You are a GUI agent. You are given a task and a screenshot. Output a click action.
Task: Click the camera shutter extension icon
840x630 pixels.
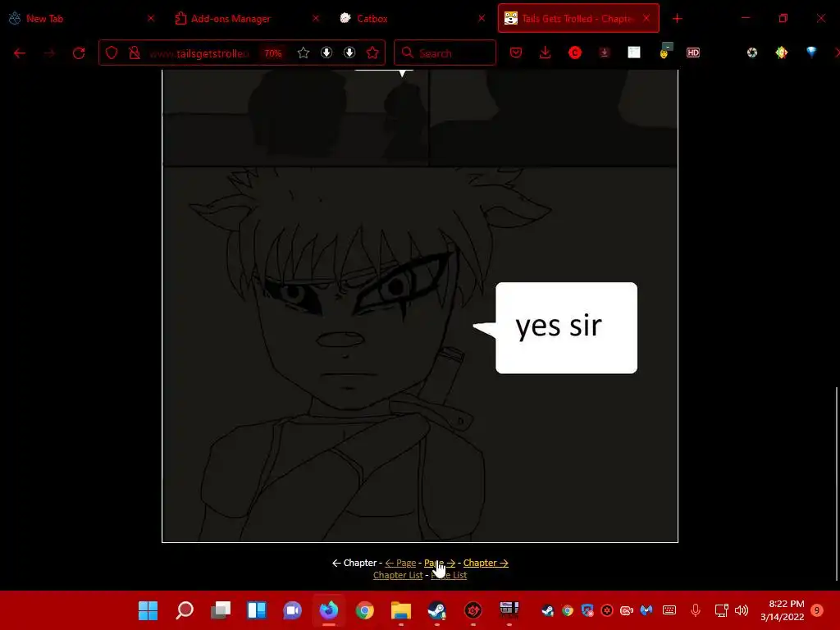(752, 52)
